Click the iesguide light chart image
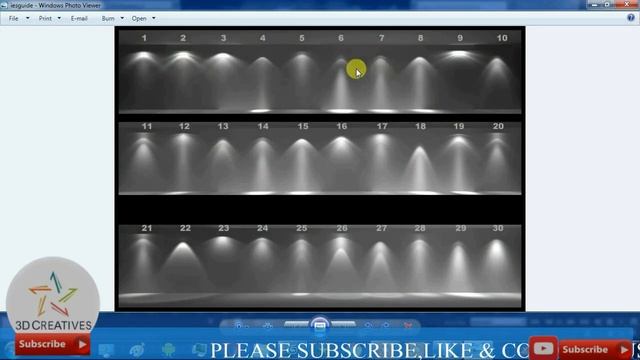Image resolution: width=640 pixels, height=360 pixels. coord(320,169)
